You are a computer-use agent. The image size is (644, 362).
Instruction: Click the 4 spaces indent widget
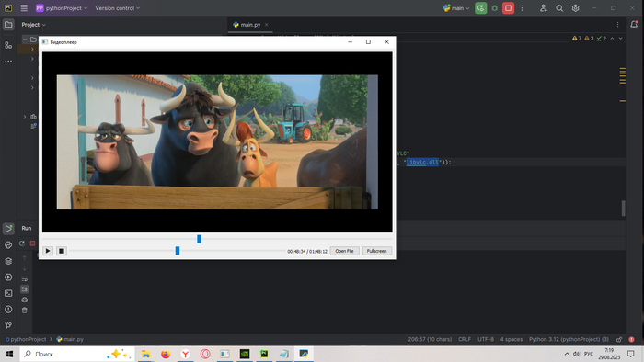[512, 339]
